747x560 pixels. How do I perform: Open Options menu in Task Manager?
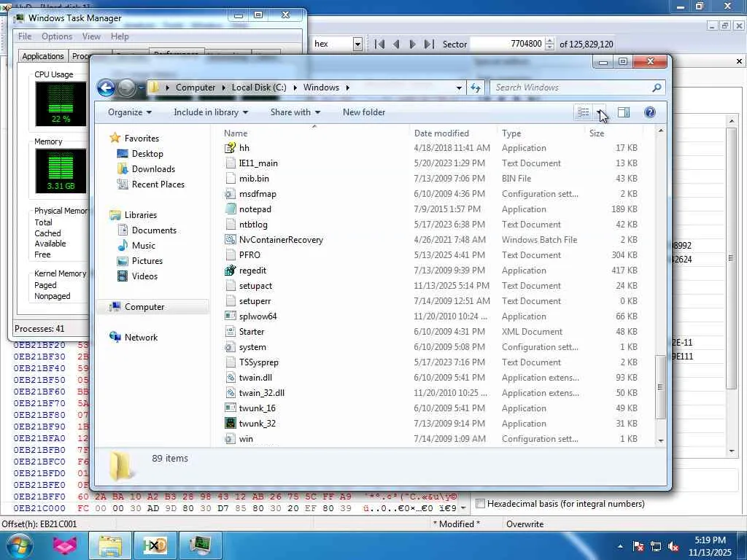[x=57, y=36]
